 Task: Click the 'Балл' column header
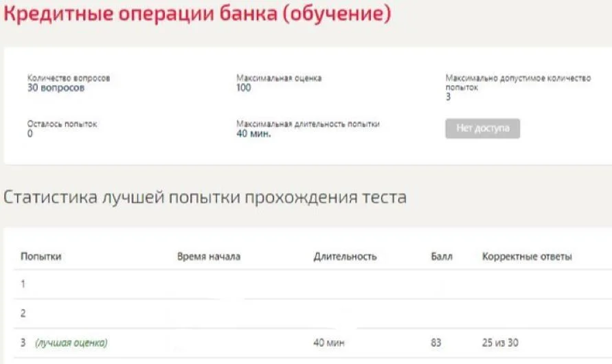coord(442,256)
